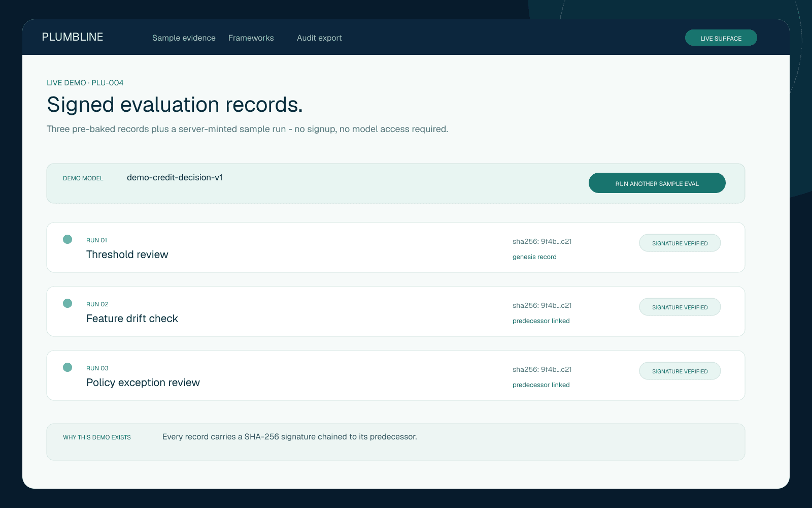Click the DEMO MODEL label
Viewport: 812px width, 508px height.
pyautogui.click(x=83, y=178)
